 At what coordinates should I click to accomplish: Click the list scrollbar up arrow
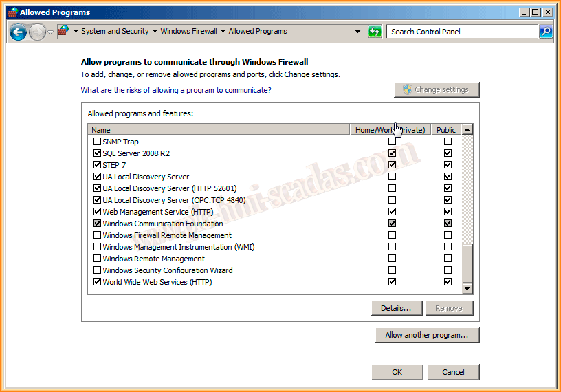(x=467, y=129)
